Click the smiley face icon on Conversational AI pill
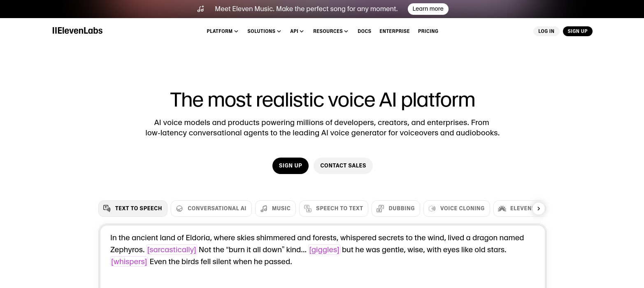Viewport: 644px width, 288px height. point(179,208)
